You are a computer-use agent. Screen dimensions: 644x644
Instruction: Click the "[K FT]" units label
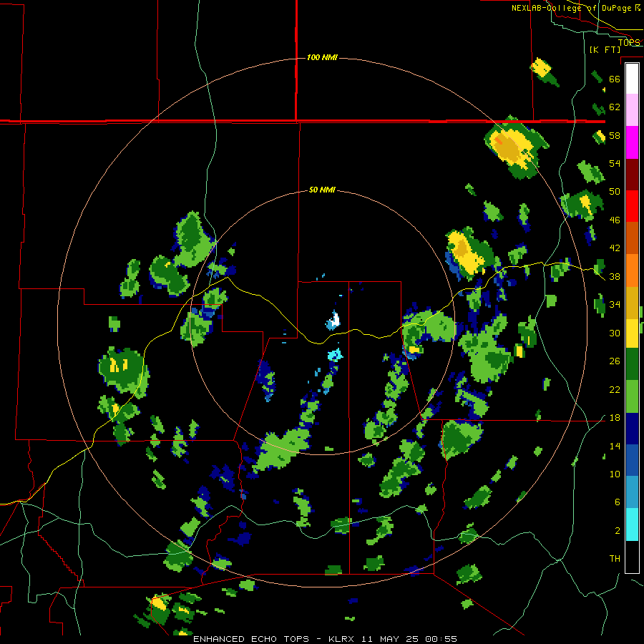point(605,49)
